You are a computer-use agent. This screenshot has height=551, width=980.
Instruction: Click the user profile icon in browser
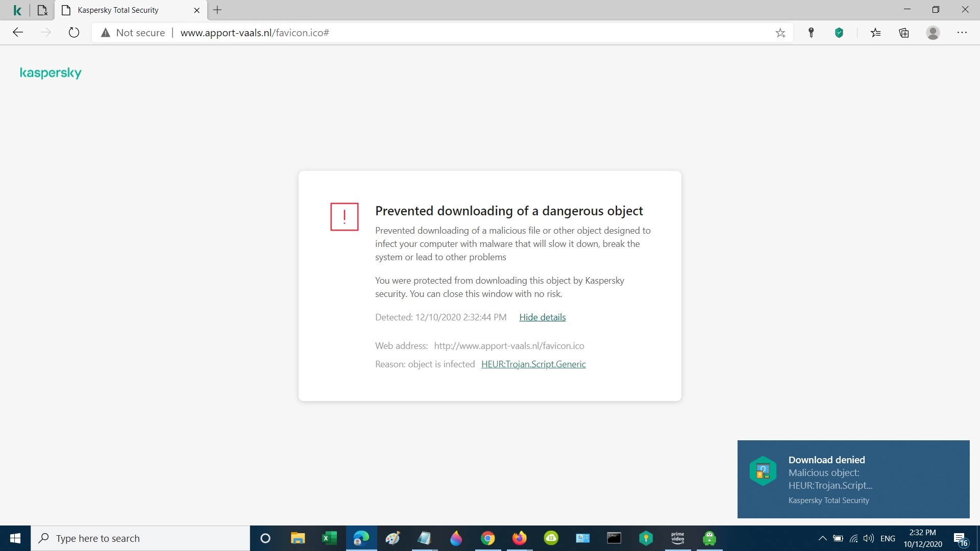[x=934, y=32]
